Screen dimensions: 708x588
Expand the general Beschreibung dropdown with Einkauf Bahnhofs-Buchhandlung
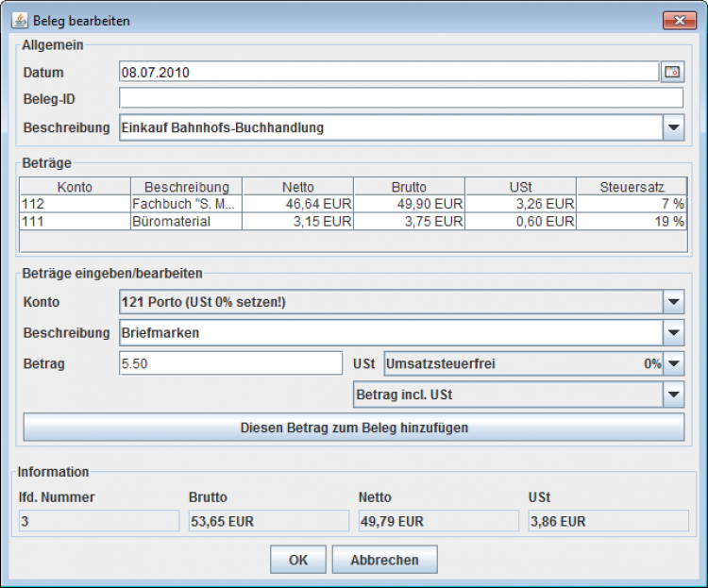673,127
